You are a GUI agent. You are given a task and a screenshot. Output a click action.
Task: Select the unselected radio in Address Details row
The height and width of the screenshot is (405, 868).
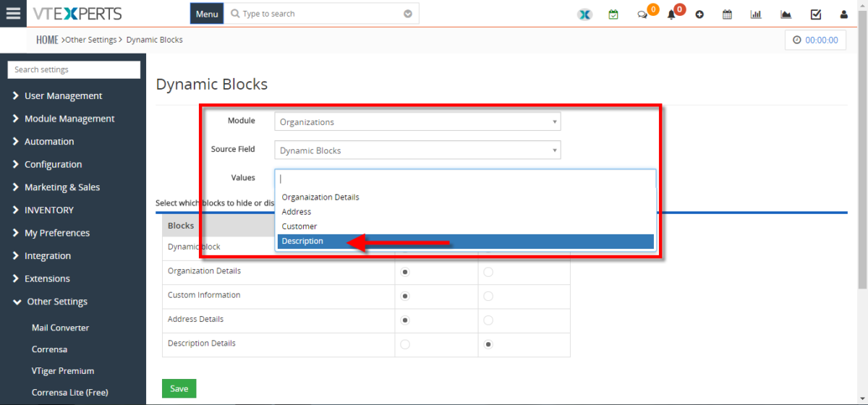(x=488, y=320)
